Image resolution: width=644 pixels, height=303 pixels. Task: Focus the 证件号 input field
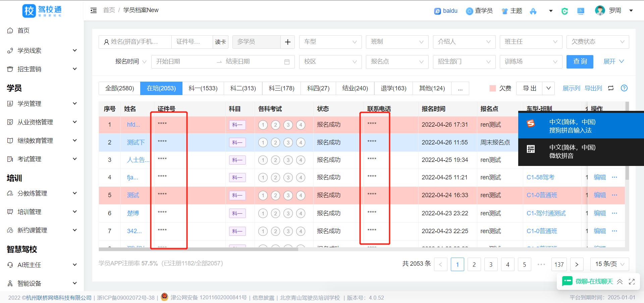tap(192, 42)
